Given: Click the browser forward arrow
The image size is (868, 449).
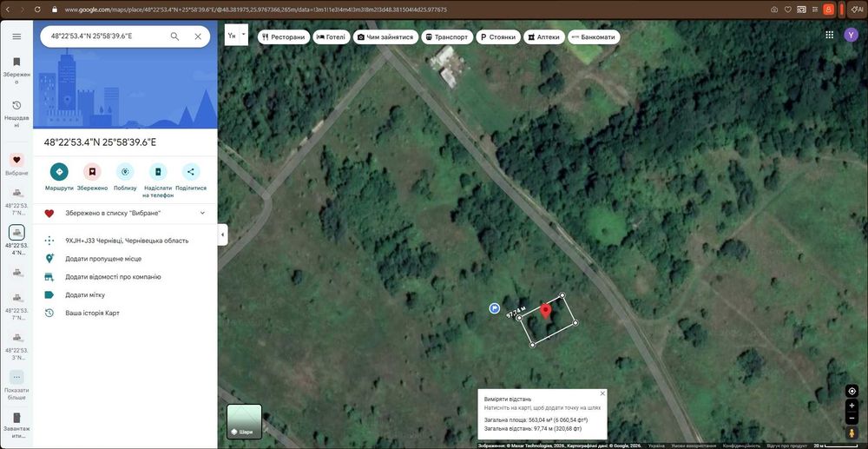Looking at the screenshot, I should pyautogui.click(x=23, y=10).
